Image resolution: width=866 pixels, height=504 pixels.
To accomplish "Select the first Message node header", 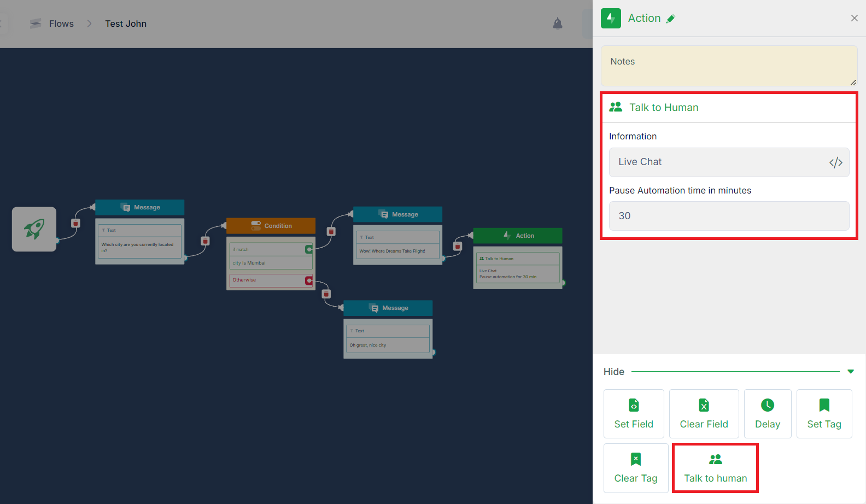I will coord(139,207).
